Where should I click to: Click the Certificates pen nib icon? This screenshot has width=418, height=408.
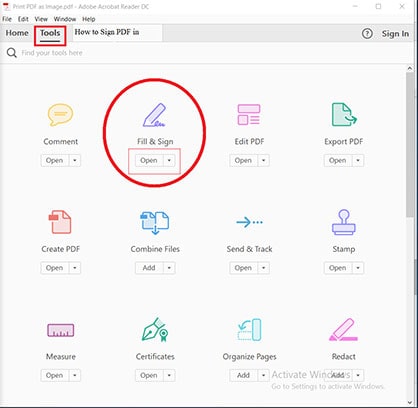tap(155, 330)
